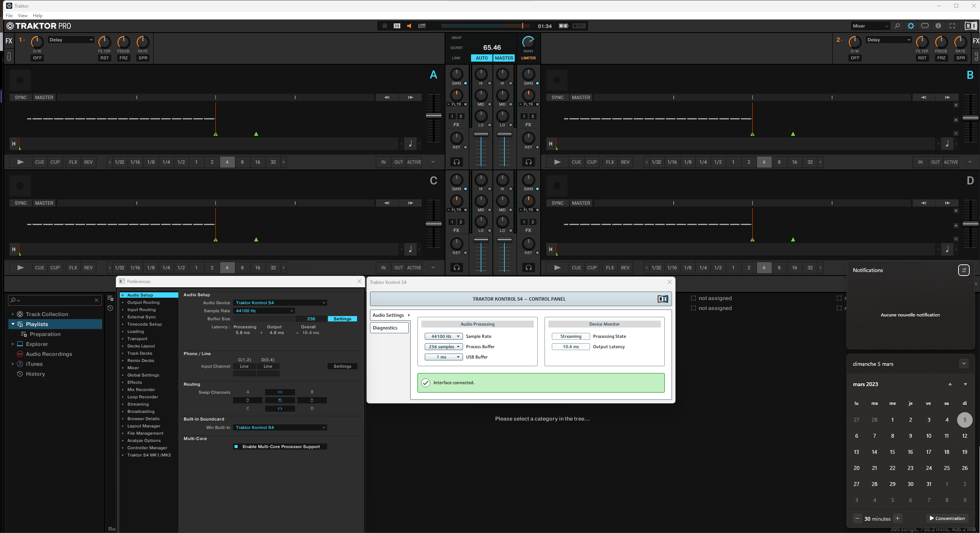Open the 256 samples Process Buffer dropdown
Viewport: 980px width, 533px height.
(444, 347)
